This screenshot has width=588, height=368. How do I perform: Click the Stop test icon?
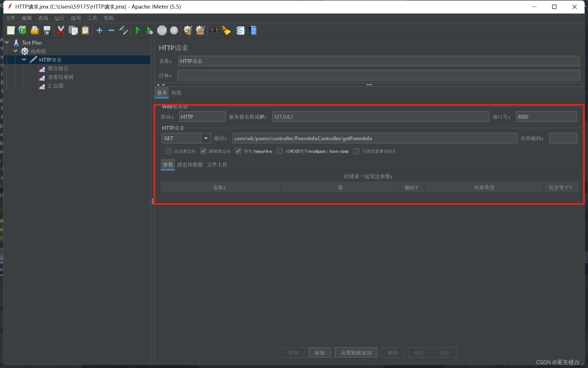(162, 30)
